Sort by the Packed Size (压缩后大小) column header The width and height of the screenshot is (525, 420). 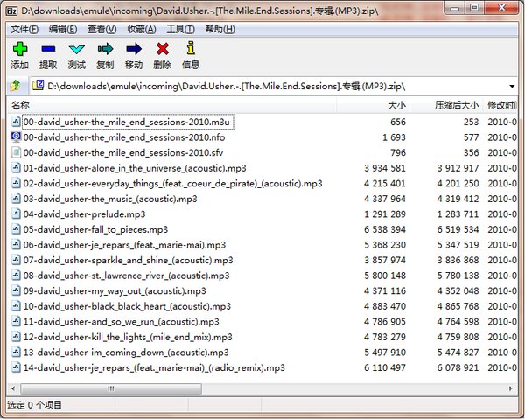click(x=446, y=105)
